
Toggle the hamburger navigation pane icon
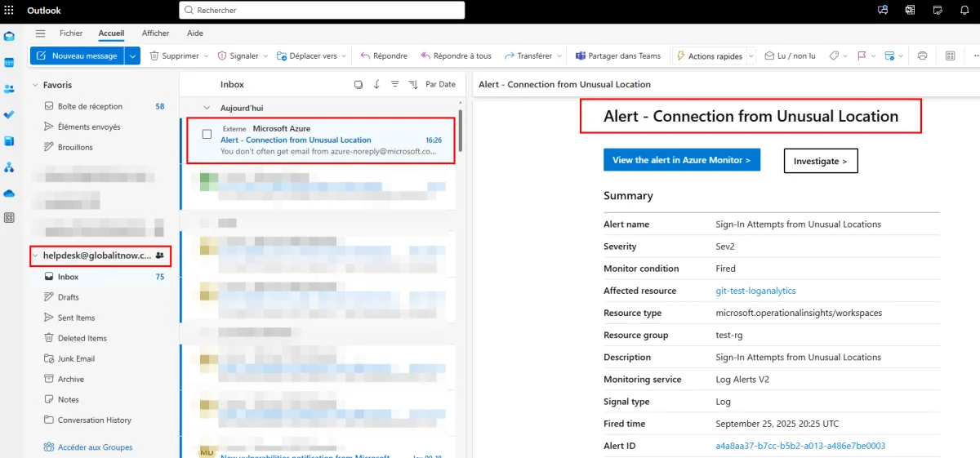tap(40, 33)
